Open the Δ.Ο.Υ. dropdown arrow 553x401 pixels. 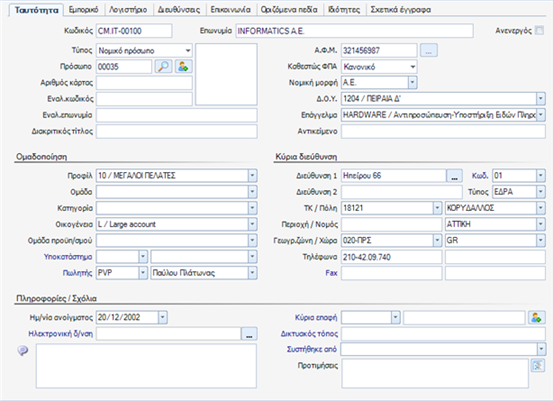tap(541, 99)
